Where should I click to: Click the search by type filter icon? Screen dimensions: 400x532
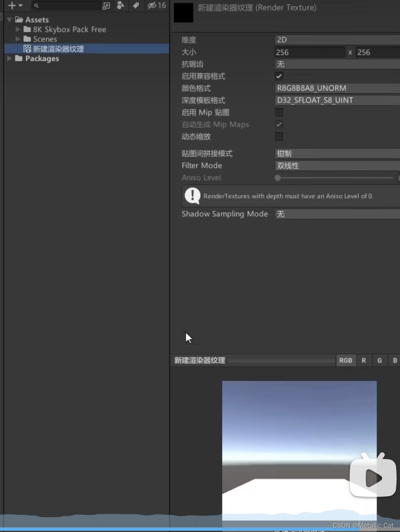click(x=120, y=5)
